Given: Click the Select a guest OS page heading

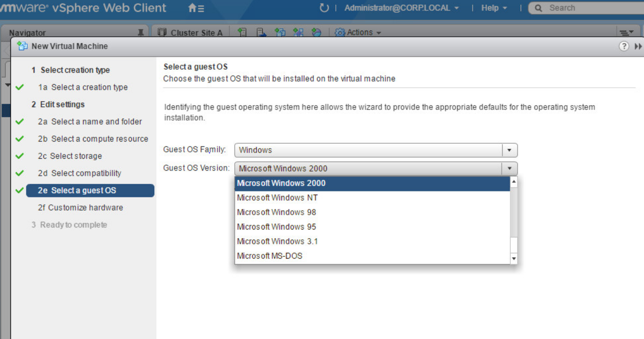Looking at the screenshot, I should 195,67.
